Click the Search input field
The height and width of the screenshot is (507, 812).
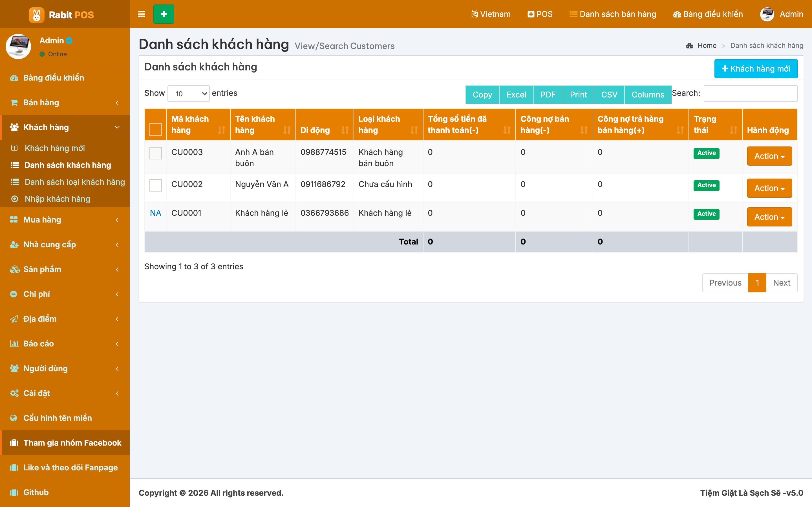tap(751, 94)
